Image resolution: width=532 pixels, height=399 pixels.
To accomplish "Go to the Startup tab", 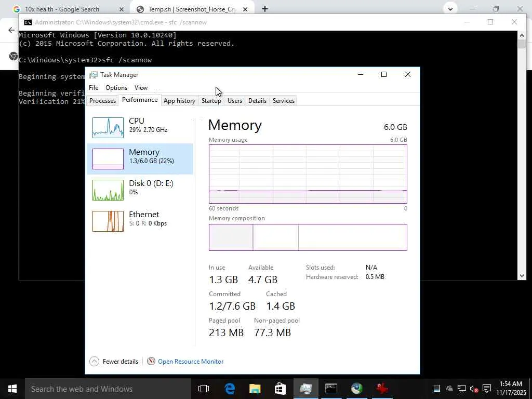I will tap(211, 101).
